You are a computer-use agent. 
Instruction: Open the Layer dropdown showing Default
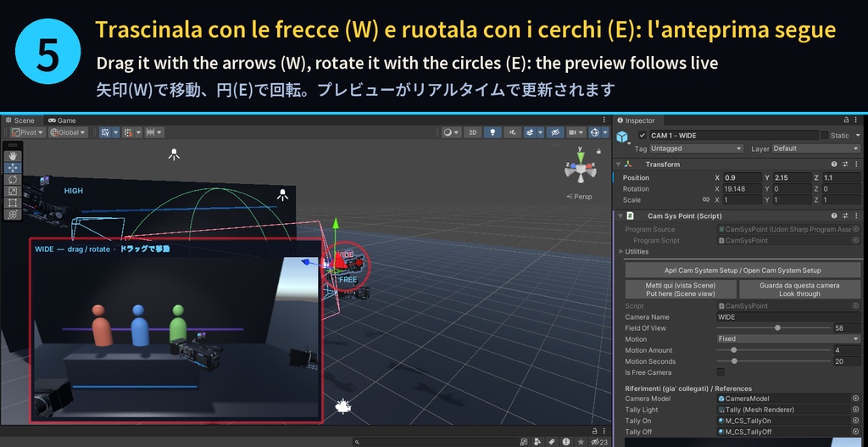click(x=816, y=148)
